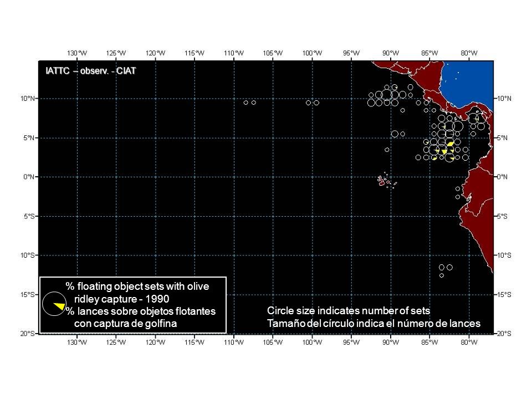Click the 110°W label on the top axis
The image size is (532, 399).
[x=234, y=53]
